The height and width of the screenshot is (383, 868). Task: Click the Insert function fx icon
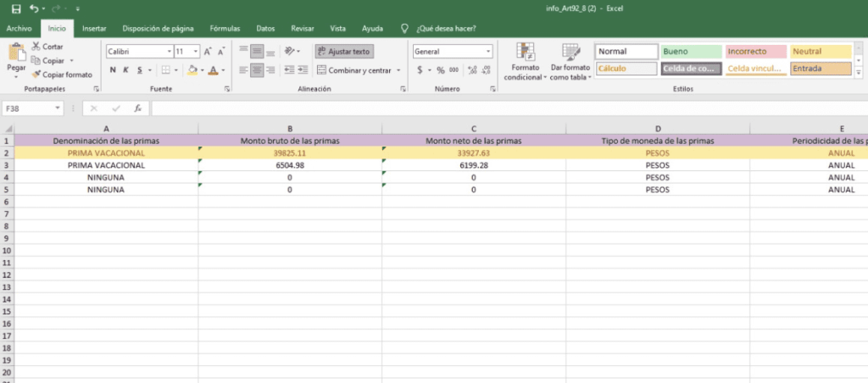point(136,108)
